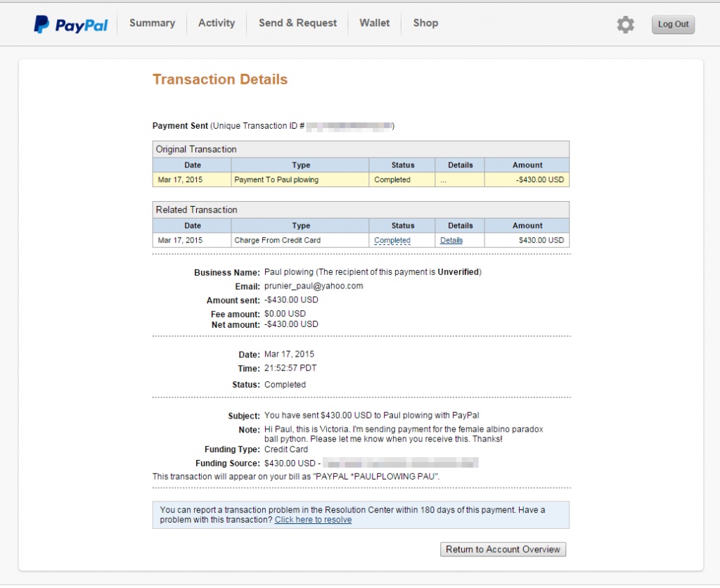This screenshot has height=588, width=720.
Task: Open the Summary tab
Action: point(152,23)
